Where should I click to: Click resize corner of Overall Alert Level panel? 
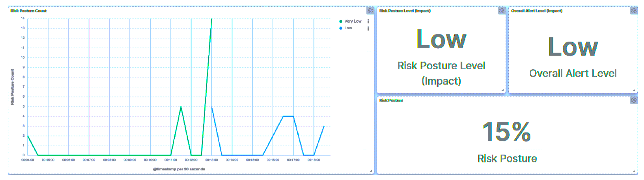tap(634, 90)
